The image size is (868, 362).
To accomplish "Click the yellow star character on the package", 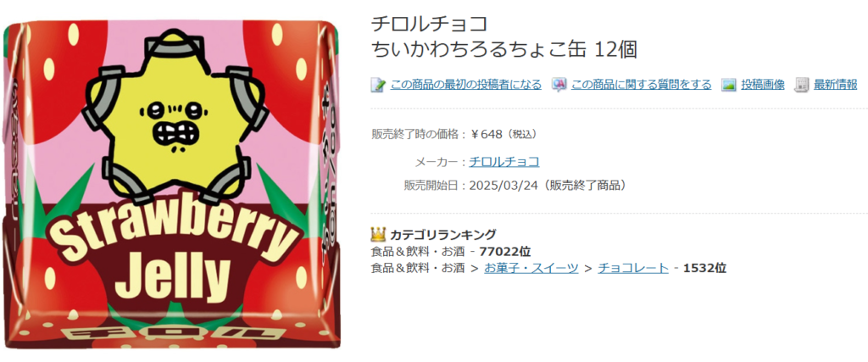I will tap(176, 118).
